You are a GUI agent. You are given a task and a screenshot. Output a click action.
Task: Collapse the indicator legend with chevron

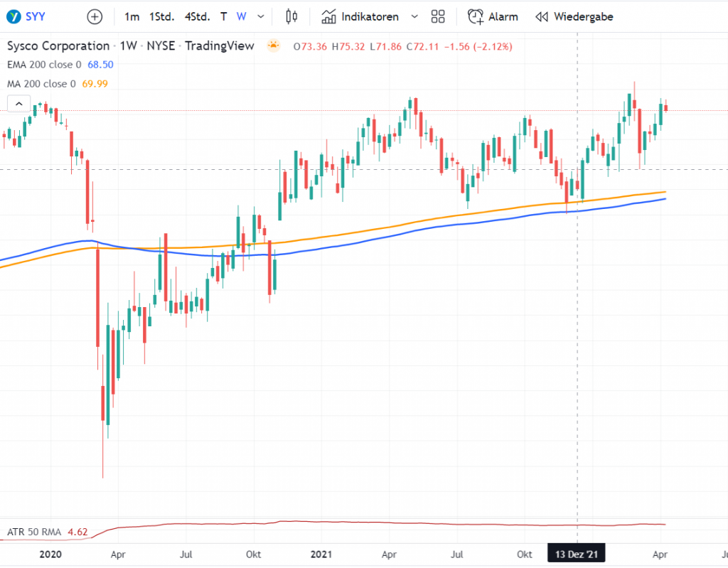tap(18, 104)
